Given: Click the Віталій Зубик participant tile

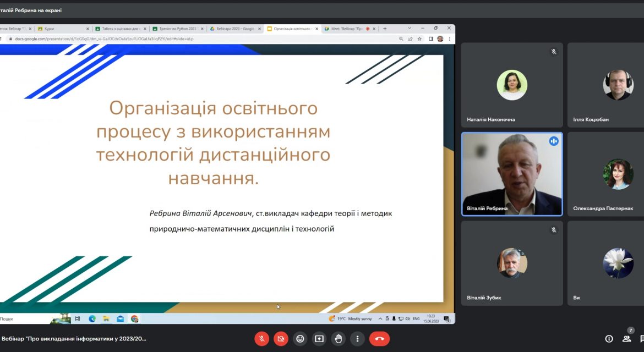Looking at the screenshot, I should click(x=512, y=263).
